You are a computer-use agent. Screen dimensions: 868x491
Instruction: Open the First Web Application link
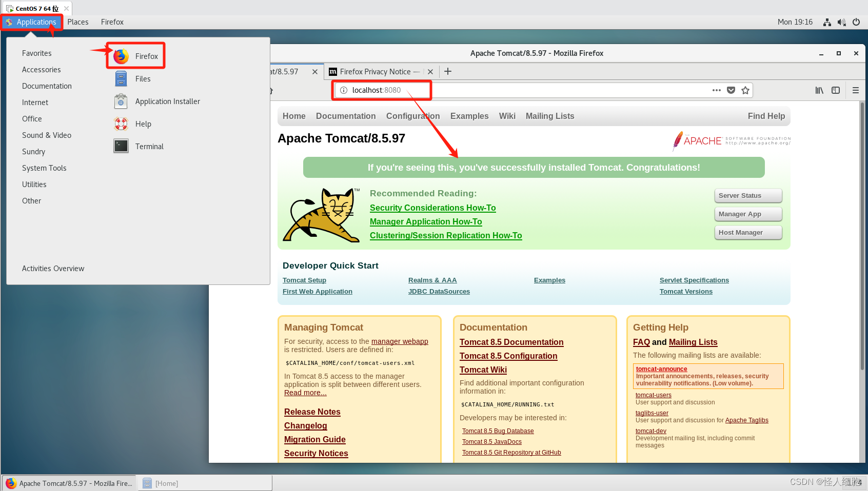coord(318,292)
